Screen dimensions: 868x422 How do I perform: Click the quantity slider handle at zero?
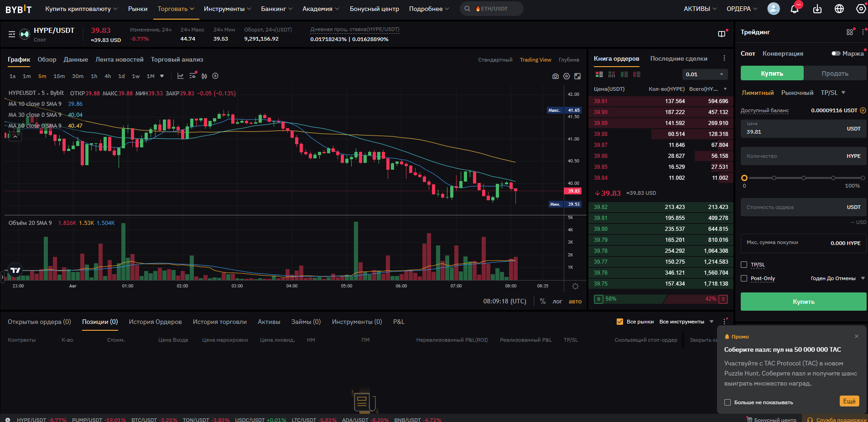[x=744, y=178]
